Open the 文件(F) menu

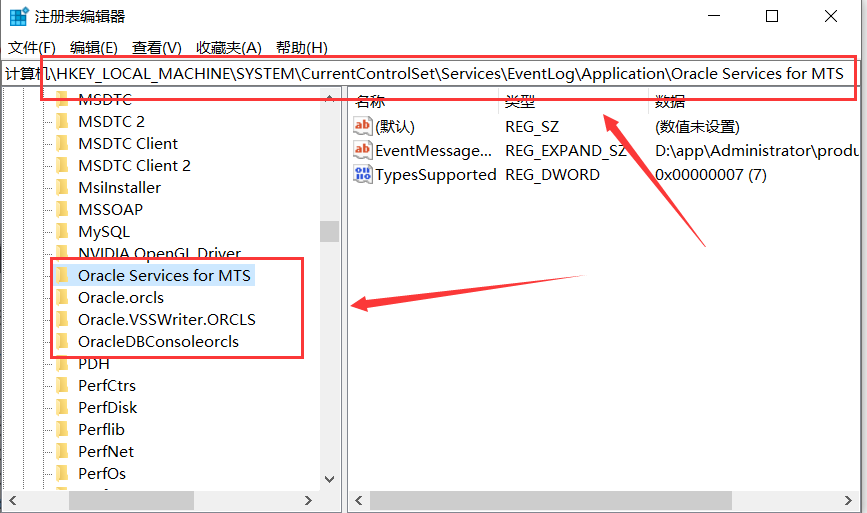32,48
